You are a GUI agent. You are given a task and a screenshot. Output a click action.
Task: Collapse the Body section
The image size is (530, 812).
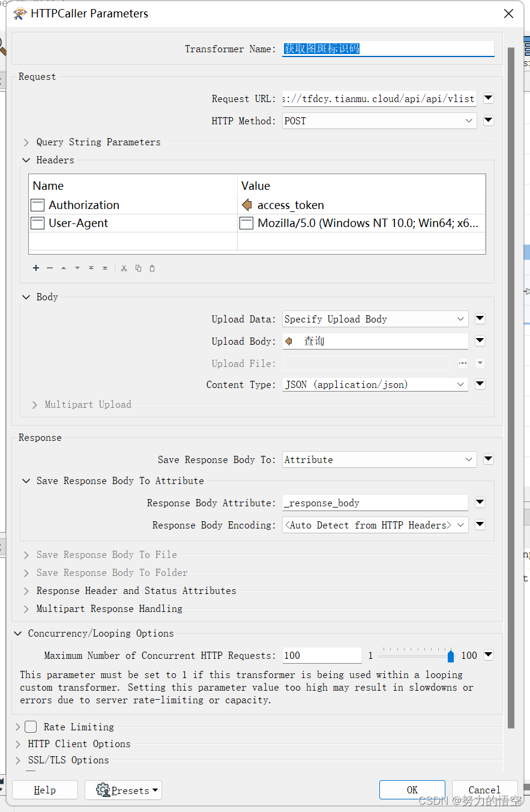coord(26,297)
